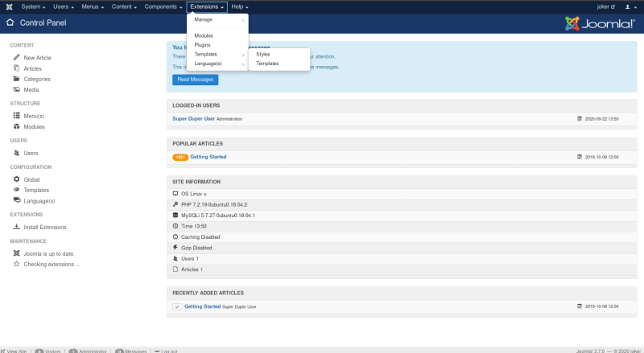Choose Styles in the Templates submenu
This screenshot has height=353, width=644.
263,54
